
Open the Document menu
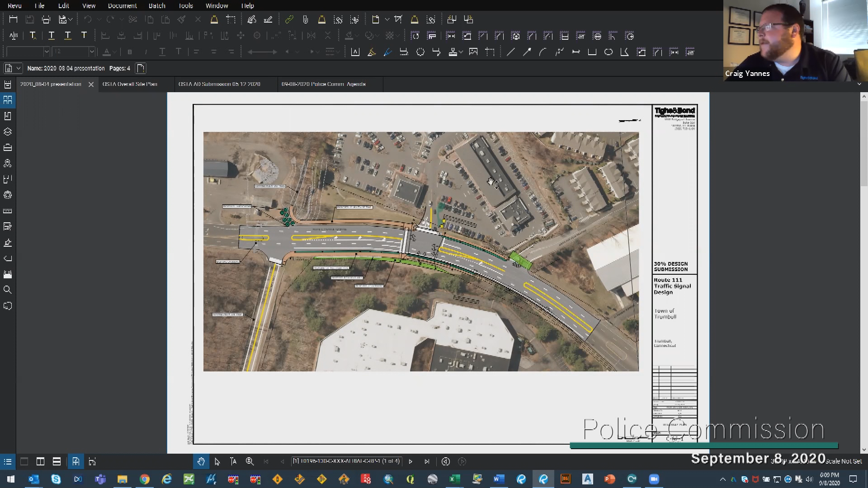point(122,5)
